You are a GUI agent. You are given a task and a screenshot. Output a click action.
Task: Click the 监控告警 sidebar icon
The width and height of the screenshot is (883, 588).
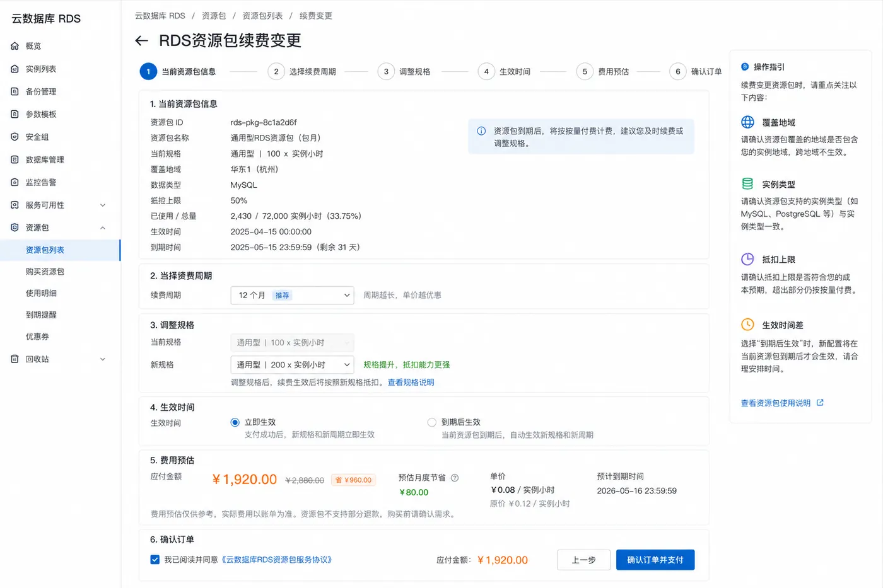15,182
